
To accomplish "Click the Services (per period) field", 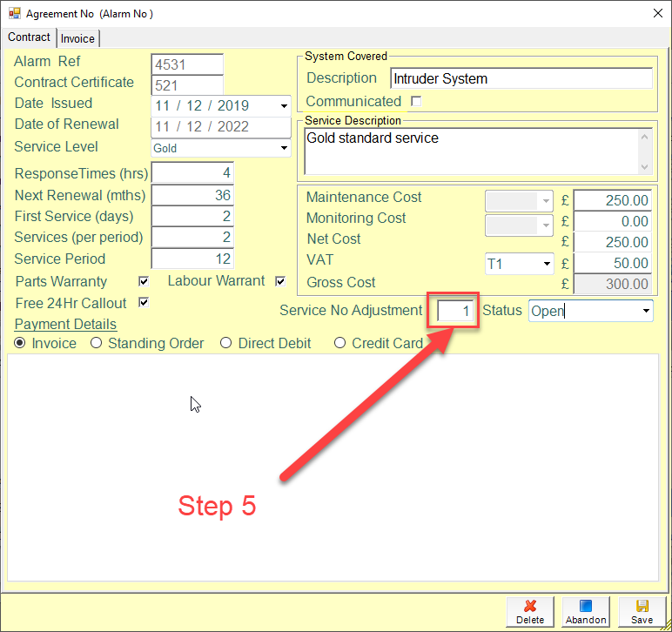I will click(192, 237).
